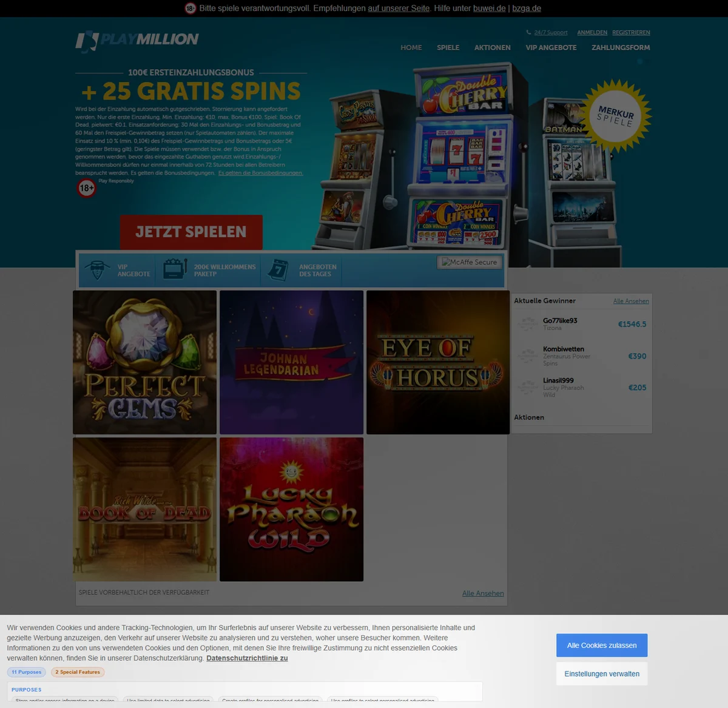The image size is (728, 708).
Task: Click the Angeboten des Tages calendar icon
Action: pos(278,269)
